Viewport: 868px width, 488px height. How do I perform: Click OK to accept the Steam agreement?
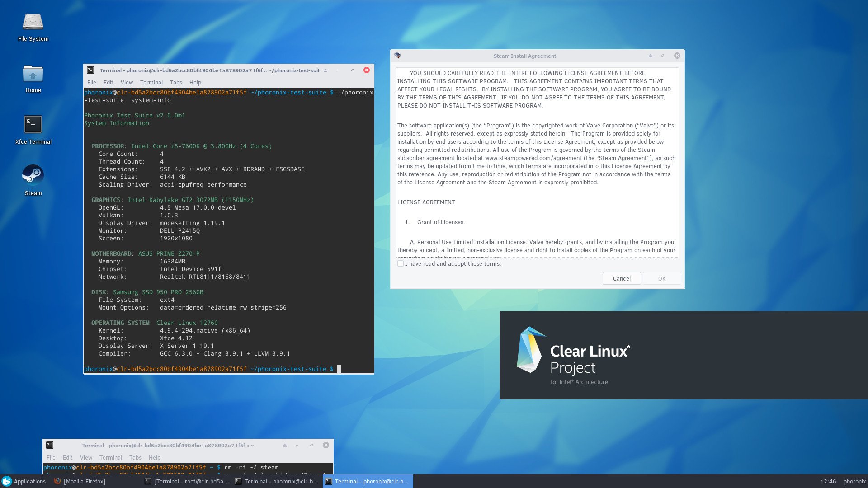661,278
